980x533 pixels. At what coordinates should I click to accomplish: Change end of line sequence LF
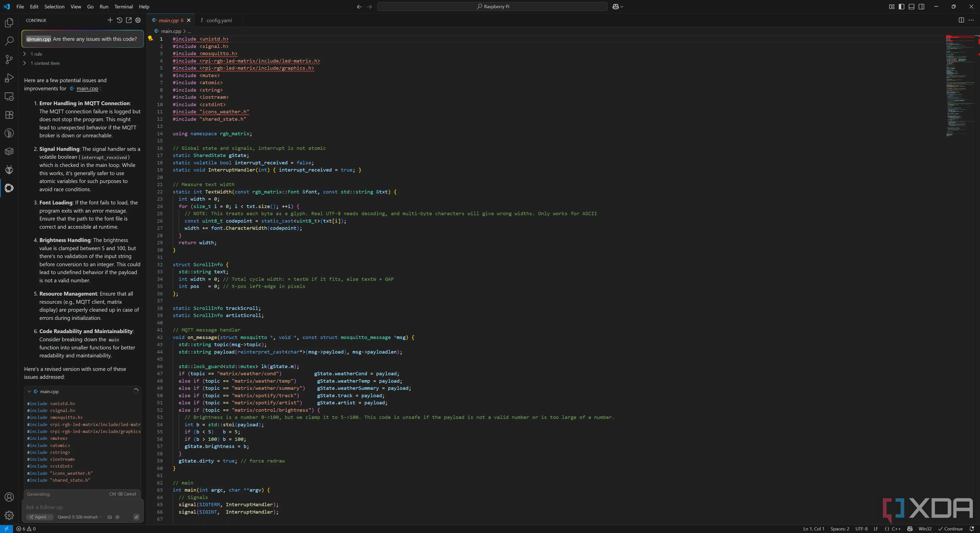click(876, 529)
